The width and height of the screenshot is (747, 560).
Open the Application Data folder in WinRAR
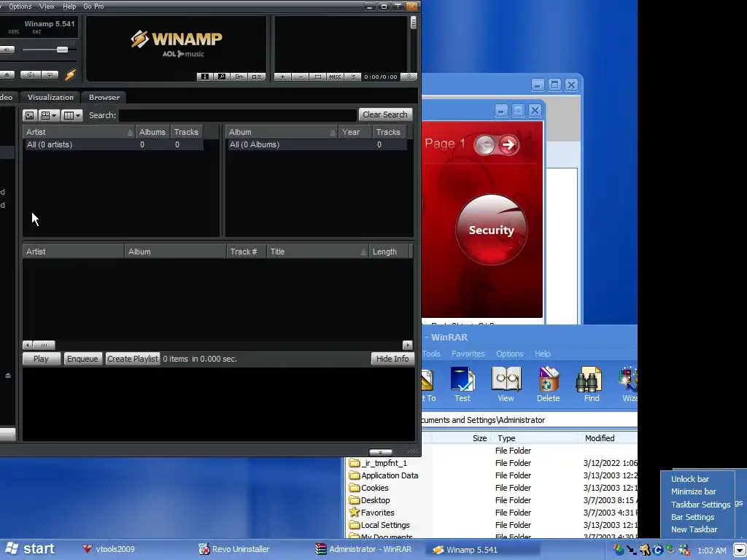(384, 475)
